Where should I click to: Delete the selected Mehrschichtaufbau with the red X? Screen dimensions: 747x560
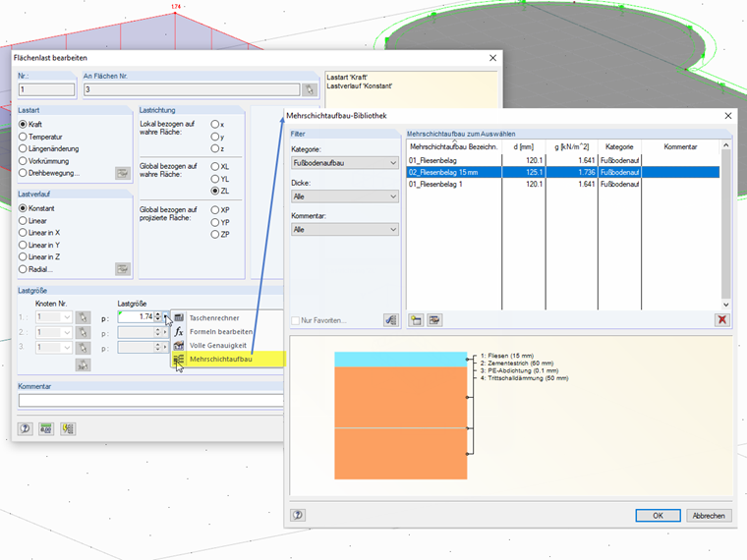tap(721, 319)
